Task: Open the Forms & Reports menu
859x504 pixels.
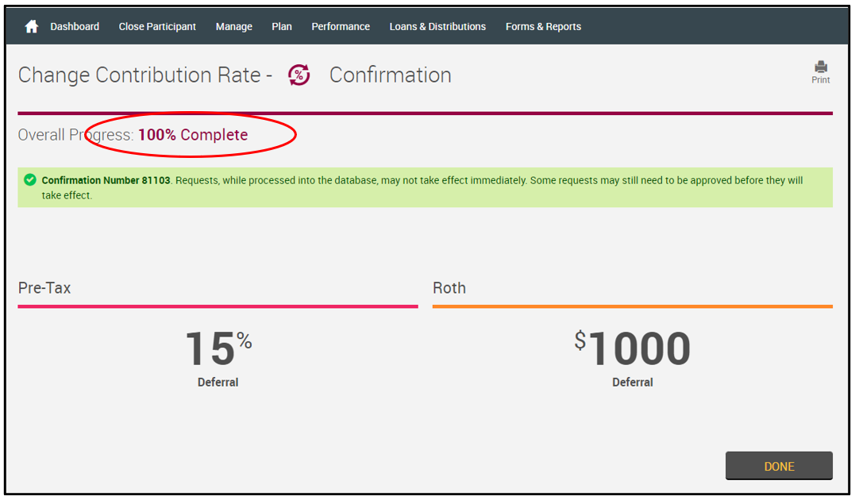Action: tap(543, 27)
